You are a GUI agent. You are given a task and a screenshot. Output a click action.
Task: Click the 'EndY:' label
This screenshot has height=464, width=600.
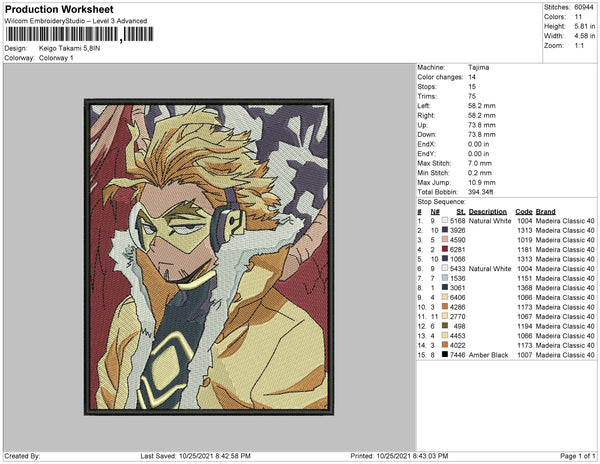tap(427, 154)
